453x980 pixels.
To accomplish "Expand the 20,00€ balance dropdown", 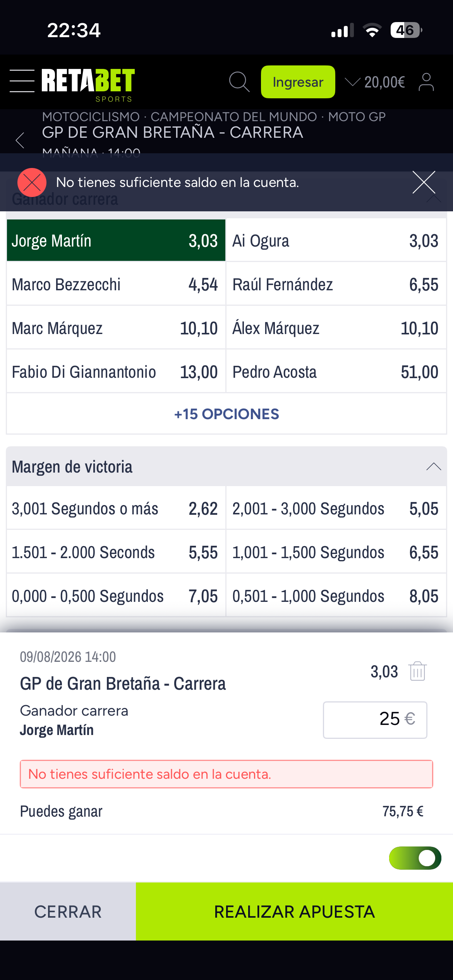I will 375,82.
